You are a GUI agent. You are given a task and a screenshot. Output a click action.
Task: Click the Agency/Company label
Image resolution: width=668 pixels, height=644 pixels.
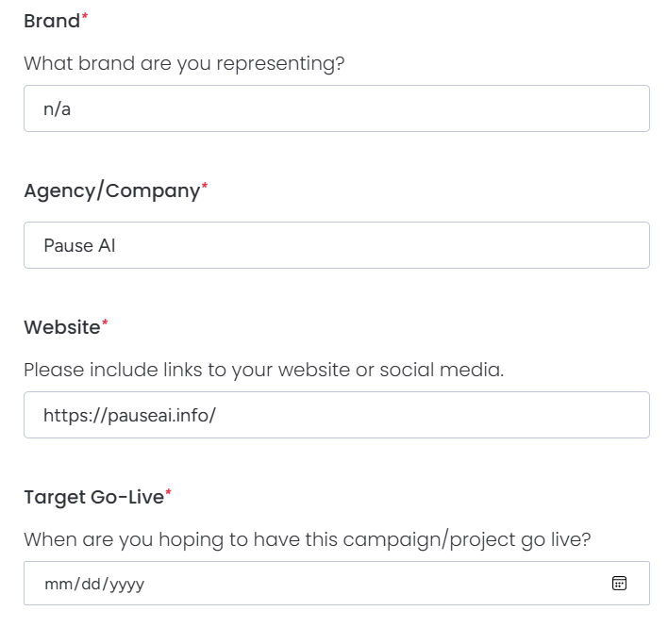tap(111, 190)
